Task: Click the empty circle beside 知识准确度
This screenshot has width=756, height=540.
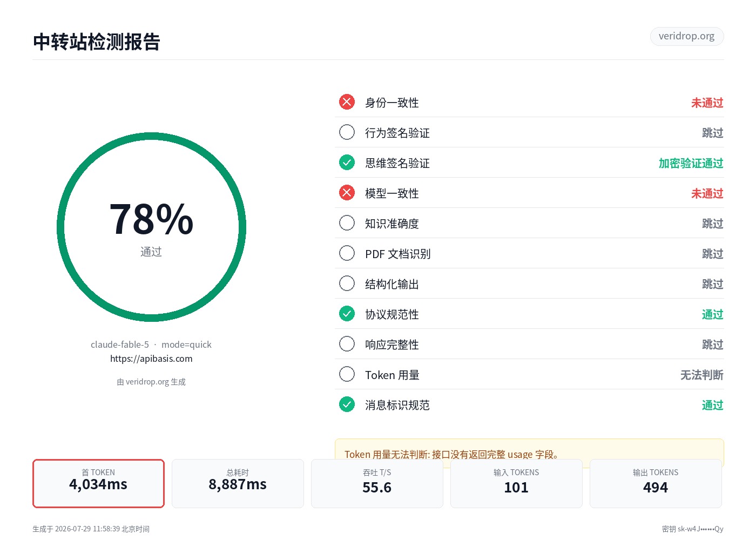Action: [347, 223]
